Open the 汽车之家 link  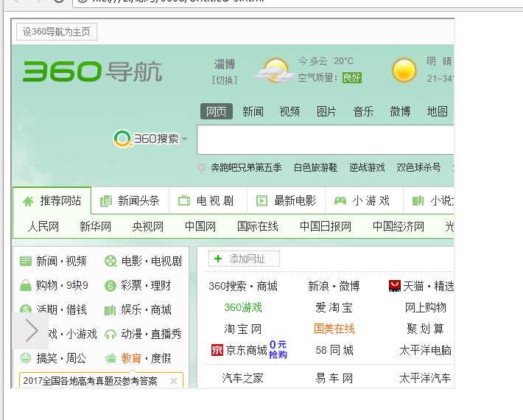(x=243, y=378)
